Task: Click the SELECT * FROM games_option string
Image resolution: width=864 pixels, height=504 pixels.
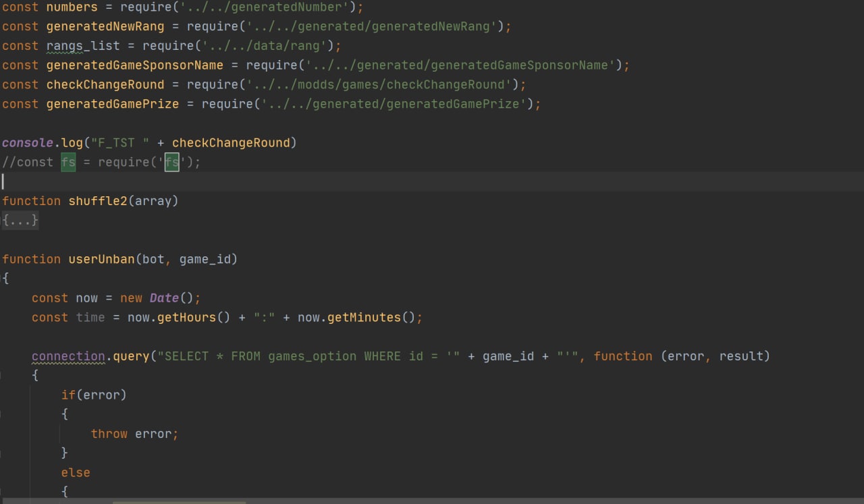Action: coord(308,356)
